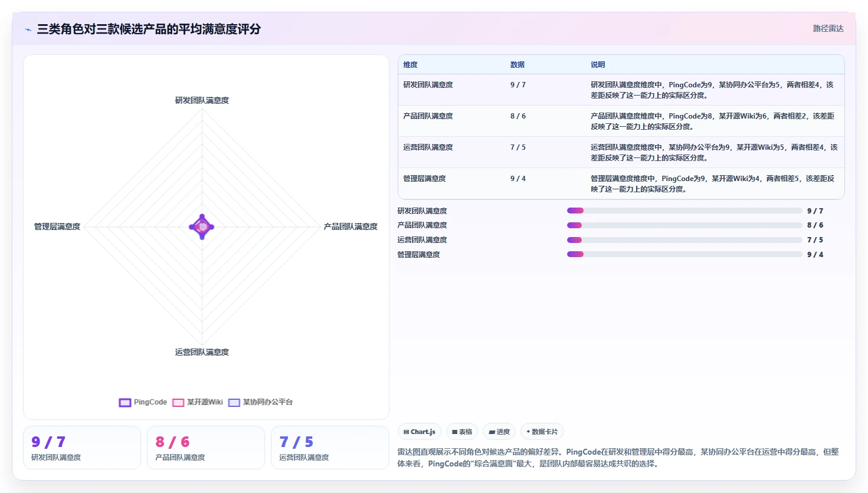The height and width of the screenshot is (493, 868).
Task: Click the 数据 column header
Action: click(x=517, y=65)
